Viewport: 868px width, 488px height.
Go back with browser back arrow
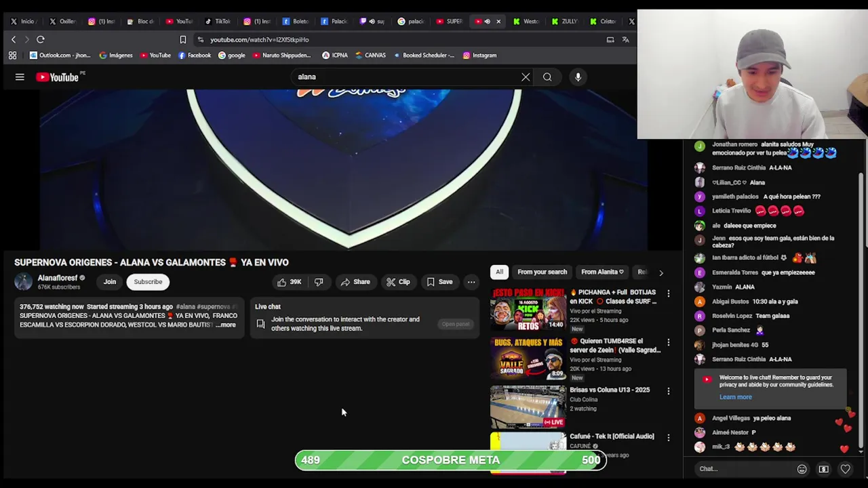13,39
